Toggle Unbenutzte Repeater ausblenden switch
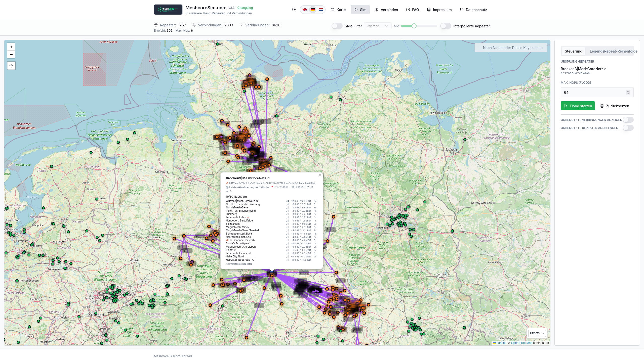Image resolution: width=644 pixels, height=362 pixels. (x=628, y=128)
